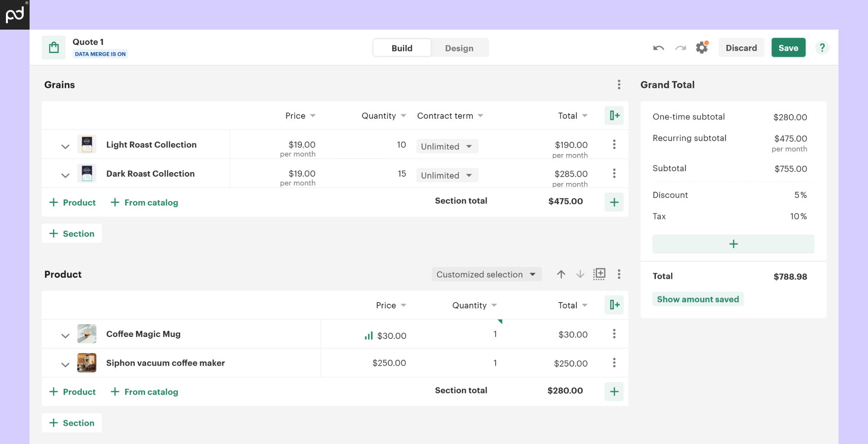Screen dimensions: 868x444
Task: Add a new column to the Product table
Action: (614, 305)
